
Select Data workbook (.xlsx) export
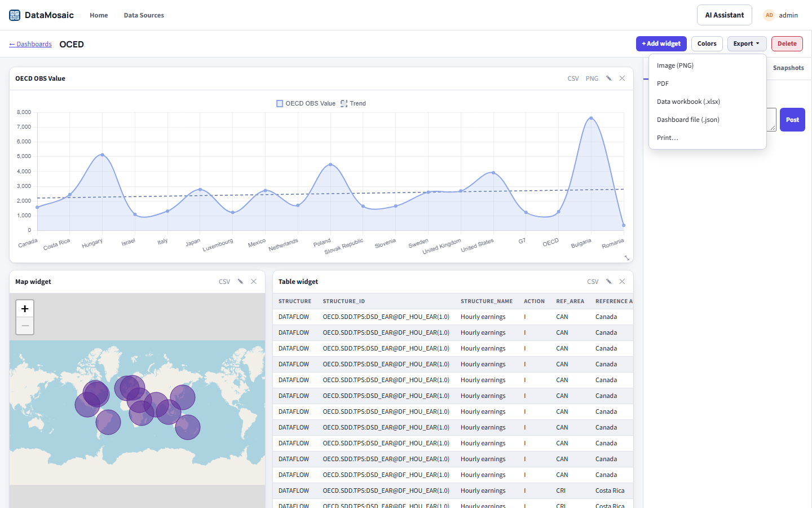coord(707,102)
